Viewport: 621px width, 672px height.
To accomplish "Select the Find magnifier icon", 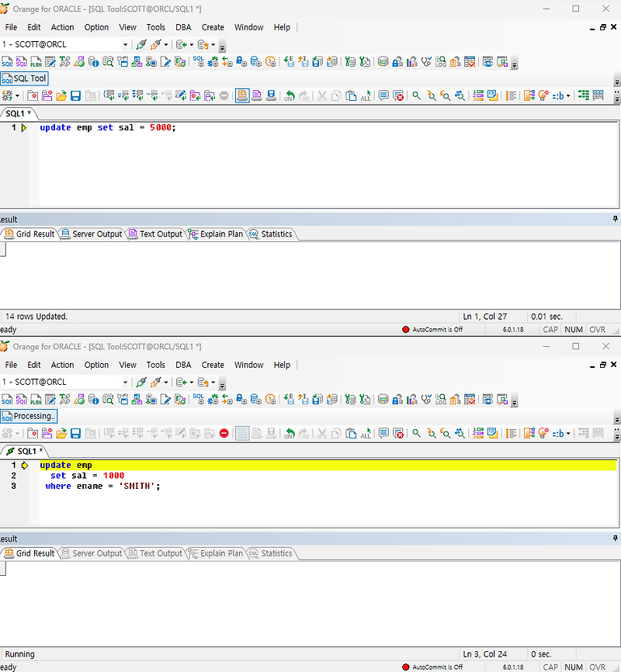I will [416, 95].
